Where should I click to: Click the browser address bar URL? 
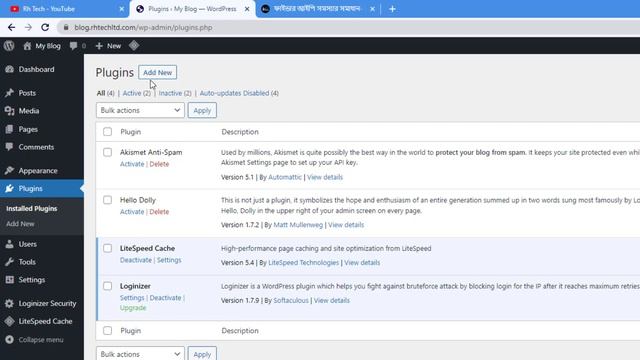tap(143, 27)
